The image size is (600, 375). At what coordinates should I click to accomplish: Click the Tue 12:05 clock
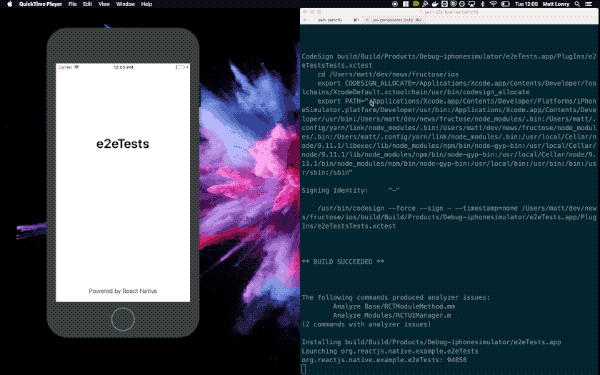pyautogui.click(x=526, y=4)
